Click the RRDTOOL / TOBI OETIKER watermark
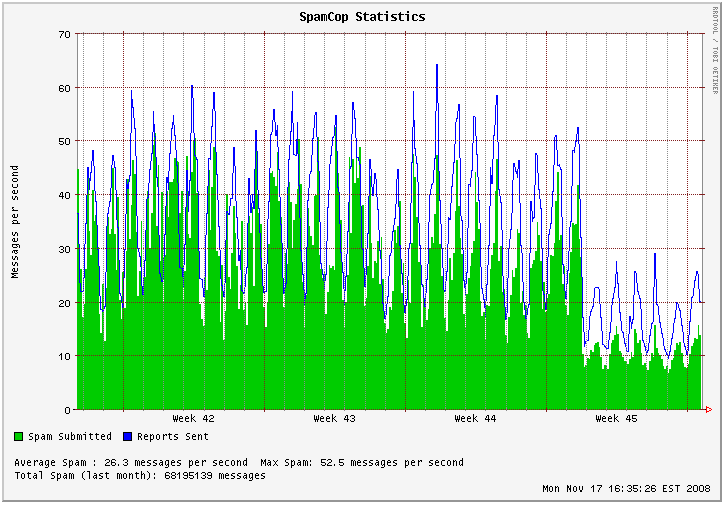 click(716, 50)
